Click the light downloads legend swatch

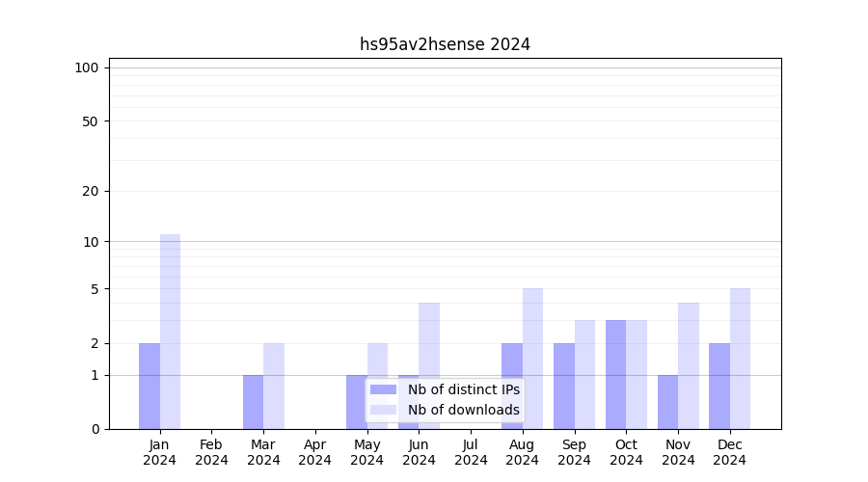(383, 410)
